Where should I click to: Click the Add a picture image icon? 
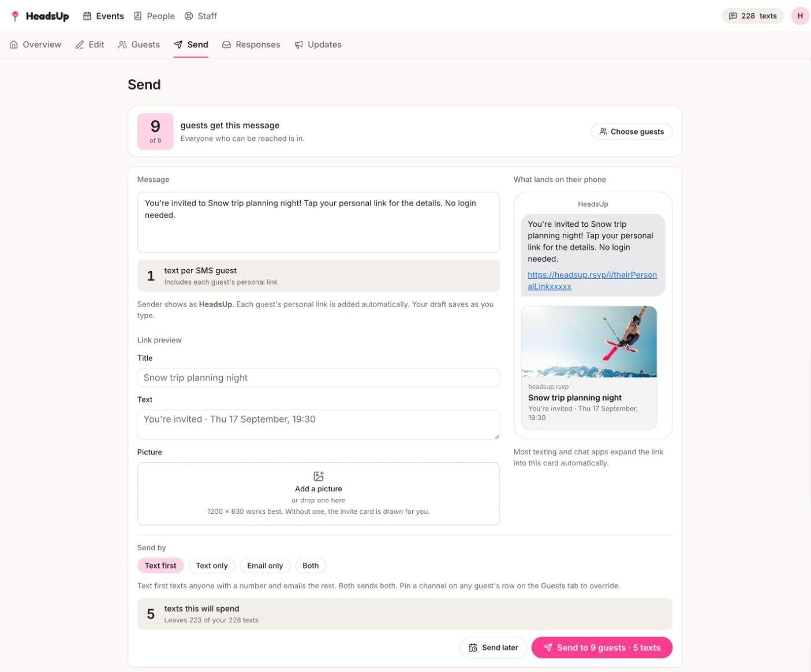319,476
